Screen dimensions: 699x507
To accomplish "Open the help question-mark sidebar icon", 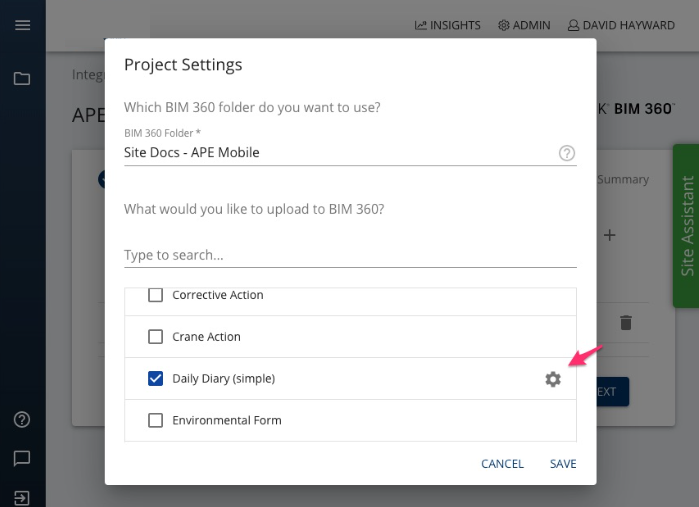I will point(22,419).
